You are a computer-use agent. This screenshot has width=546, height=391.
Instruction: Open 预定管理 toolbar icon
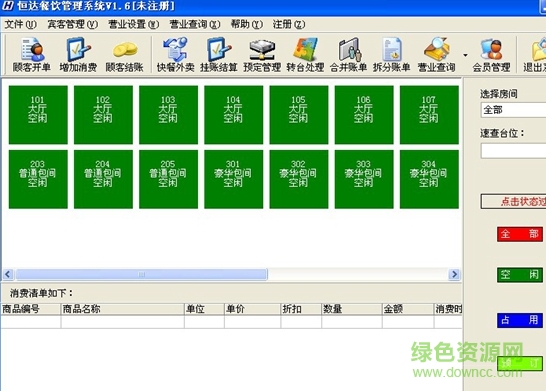[x=262, y=55]
